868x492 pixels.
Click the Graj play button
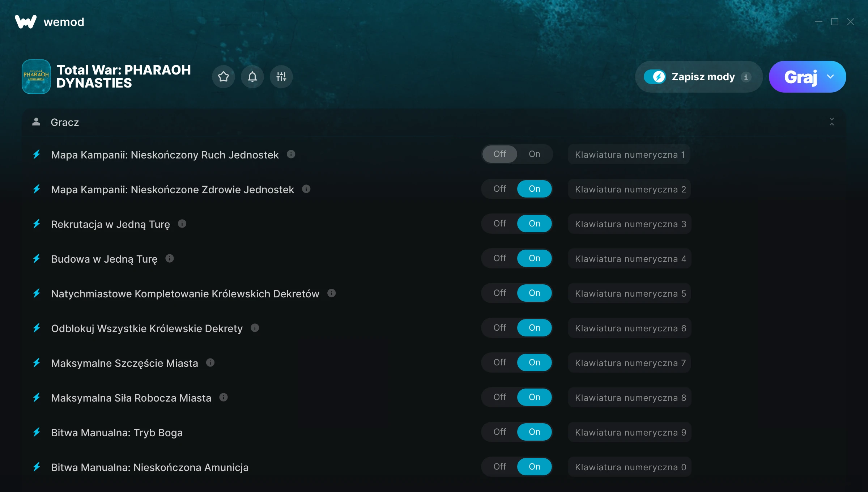click(x=800, y=77)
